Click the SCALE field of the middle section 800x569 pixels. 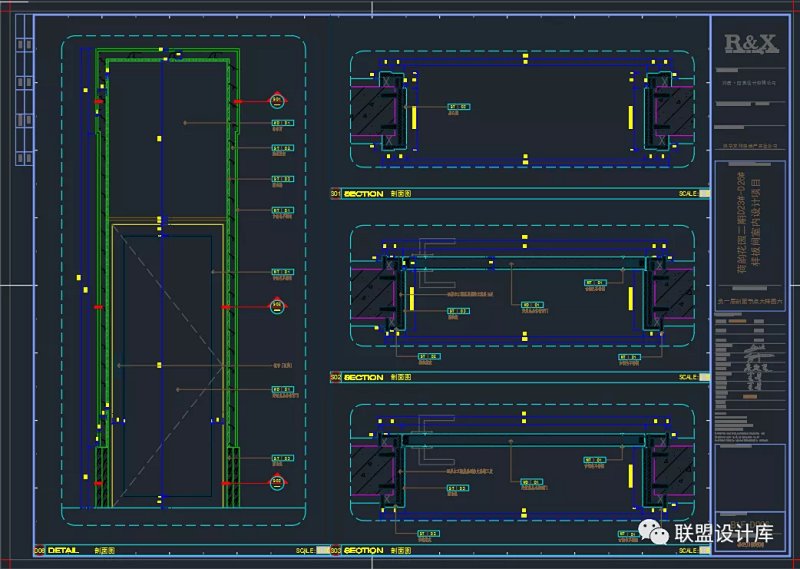[688, 377]
